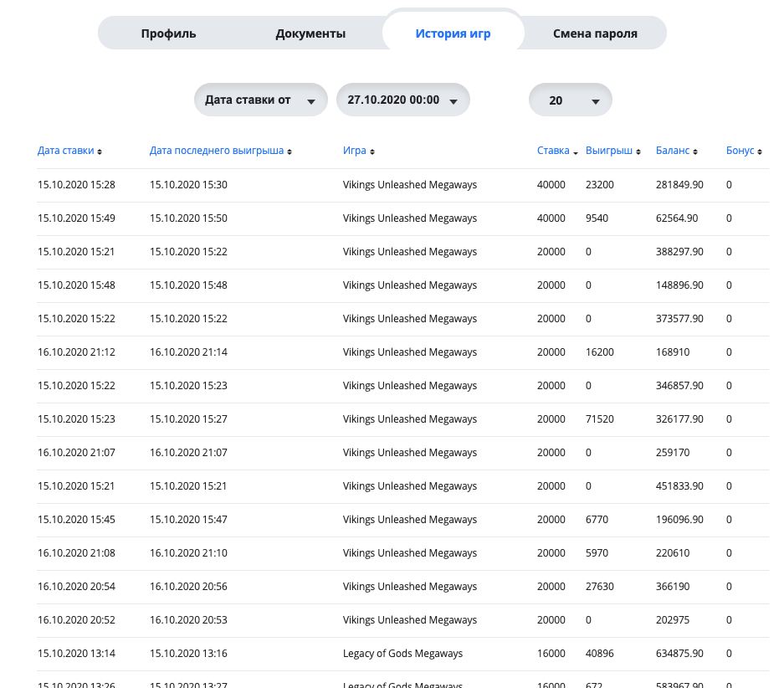The width and height of the screenshot is (784, 688).
Task: Open the Профиль tab
Action: coord(168,33)
